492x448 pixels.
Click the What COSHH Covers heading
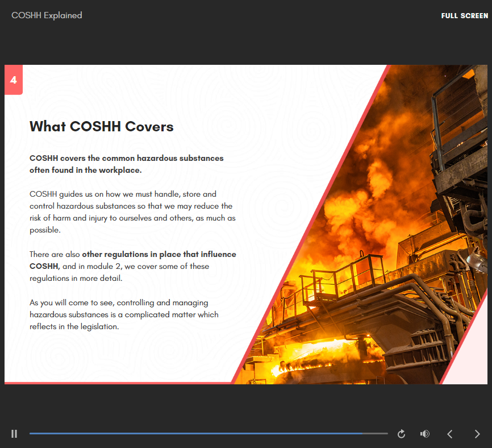(101, 127)
